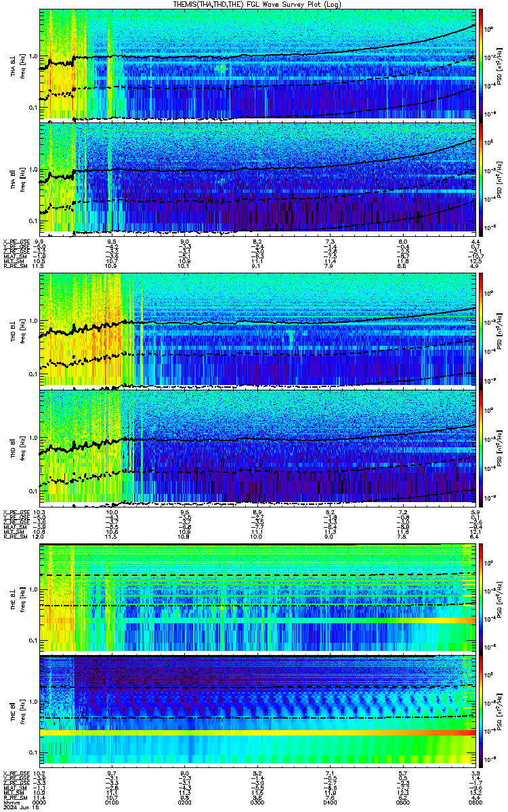The image size is (508, 812).
Task: Click the THEMIS FGL Wave Survey Plot title
Action: pyautogui.click(x=257, y=4)
